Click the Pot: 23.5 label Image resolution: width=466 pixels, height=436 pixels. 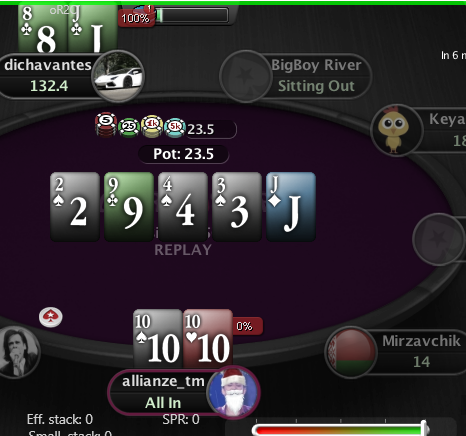coord(183,154)
